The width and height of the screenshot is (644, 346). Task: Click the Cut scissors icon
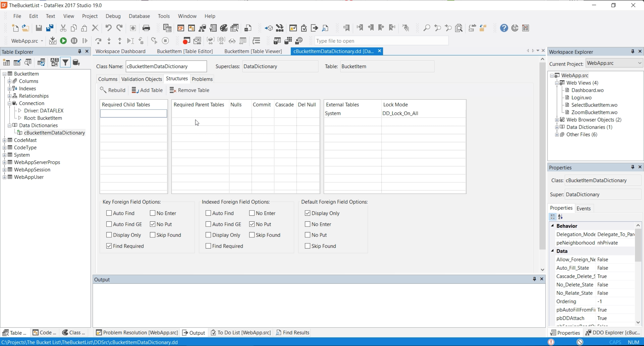pyautogui.click(x=63, y=28)
